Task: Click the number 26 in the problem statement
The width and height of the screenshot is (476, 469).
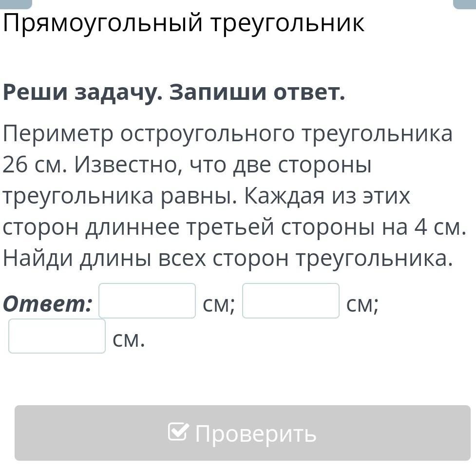Action: [15, 165]
